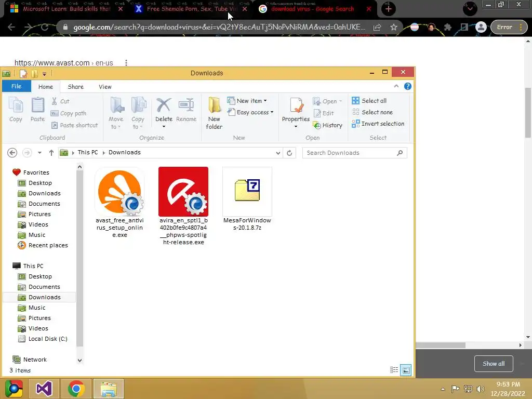Open the Easy access dropdown
The image size is (532, 399).
click(x=250, y=112)
